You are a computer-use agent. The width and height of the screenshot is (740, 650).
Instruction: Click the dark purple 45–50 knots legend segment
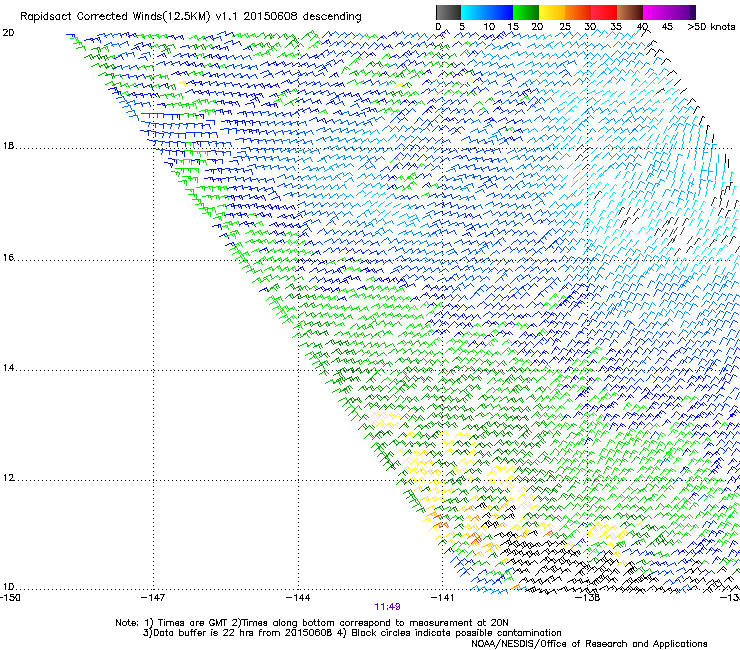click(682, 12)
